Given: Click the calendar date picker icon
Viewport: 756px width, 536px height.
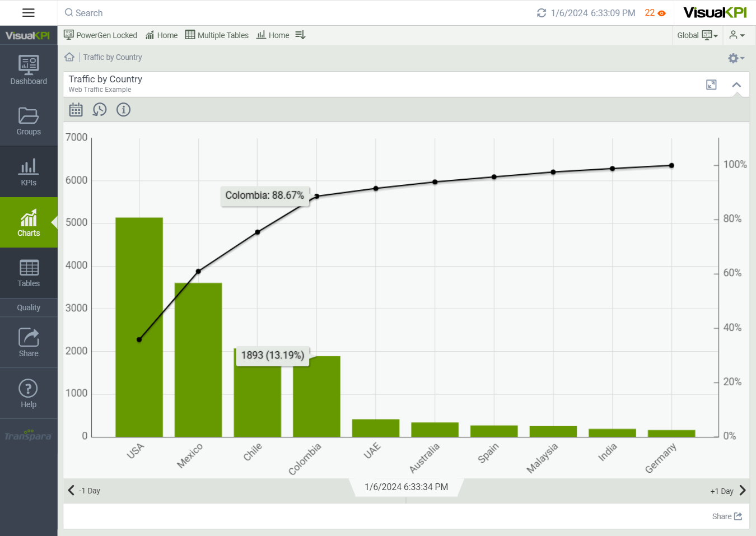Looking at the screenshot, I should (76, 110).
